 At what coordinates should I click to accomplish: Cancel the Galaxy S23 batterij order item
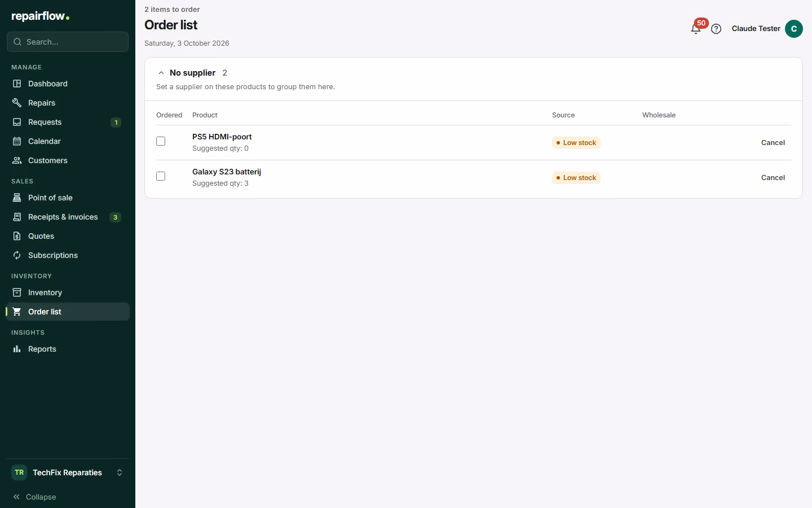click(773, 178)
